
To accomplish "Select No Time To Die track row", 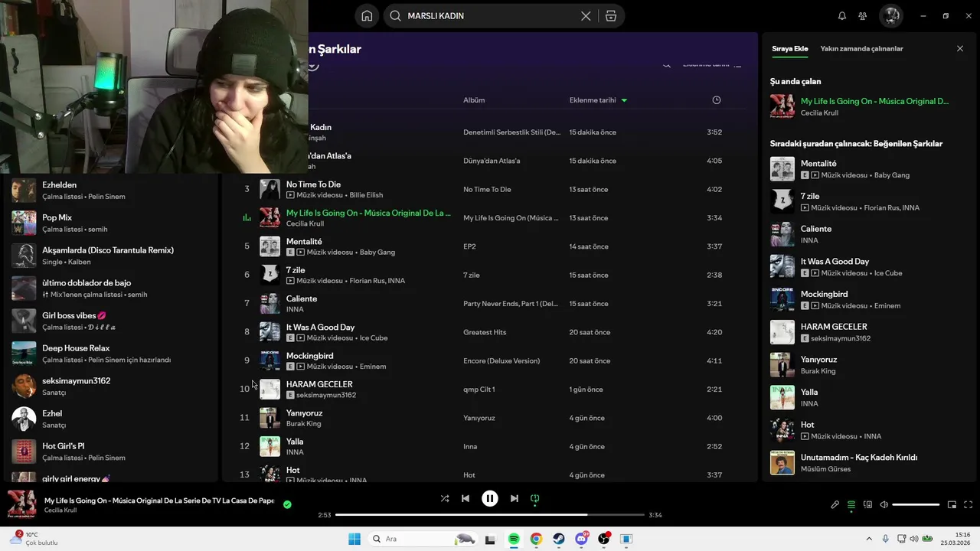I will [x=490, y=189].
